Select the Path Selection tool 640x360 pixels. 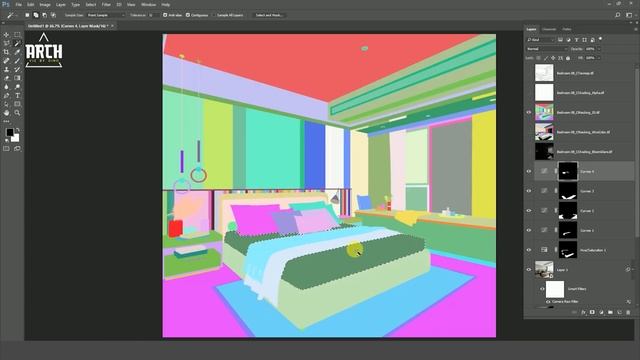click(x=6, y=104)
